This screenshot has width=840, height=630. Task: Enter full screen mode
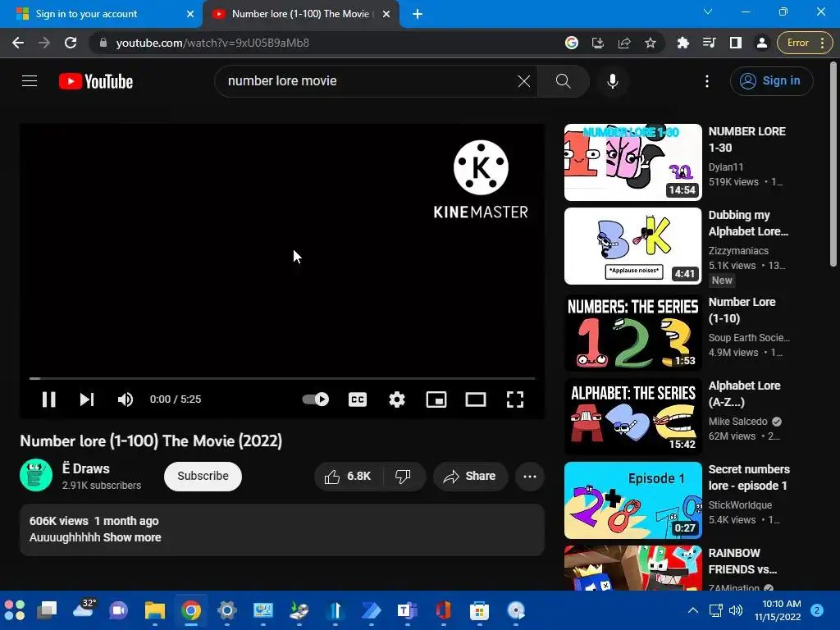point(515,399)
